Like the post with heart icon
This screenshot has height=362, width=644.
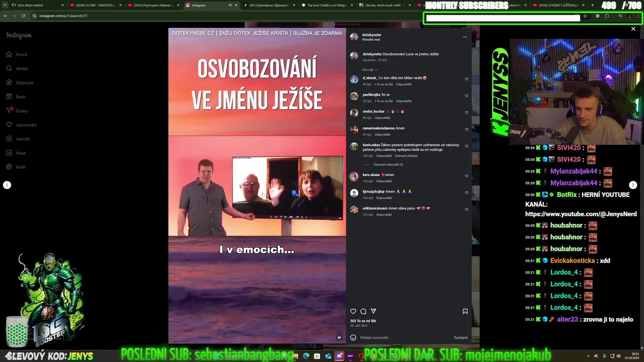(x=353, y=311)
